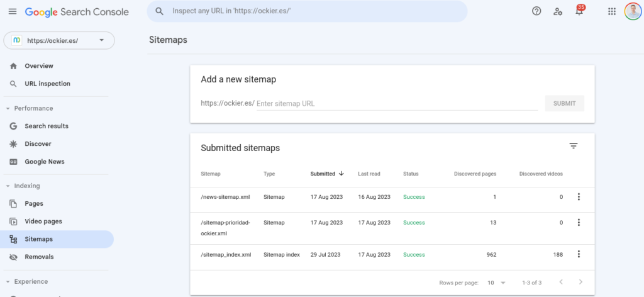Sort by the Last read column header
The width and height of the screenshot is (644, 297).
point(369,174)
